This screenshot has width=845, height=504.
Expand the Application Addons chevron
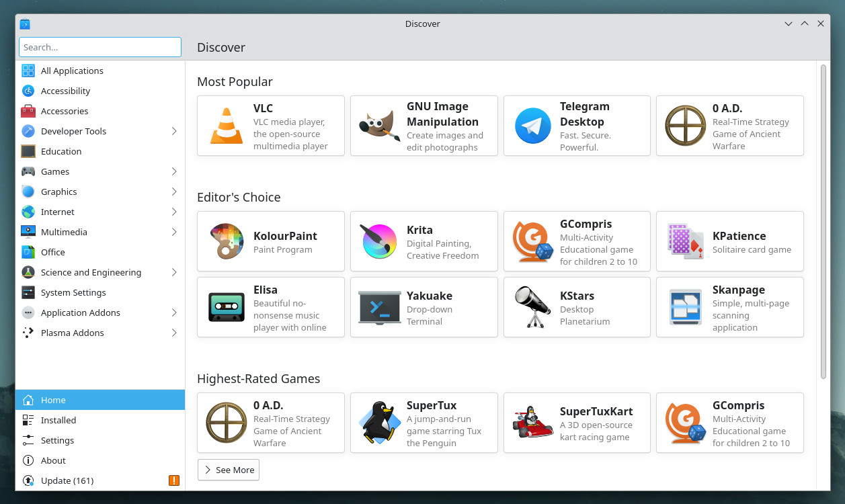coord(174,312)
